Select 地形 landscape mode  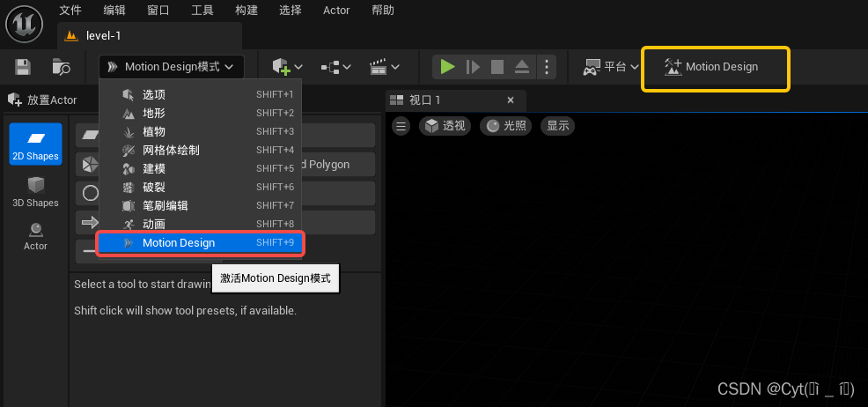pyautogui.click(x=200, y=113)
